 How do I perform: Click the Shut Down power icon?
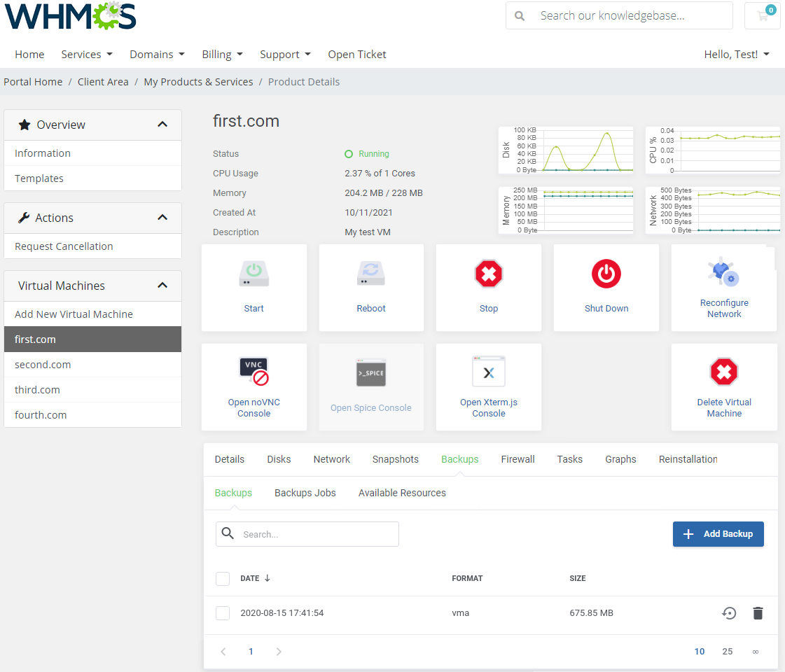point(606,274)
